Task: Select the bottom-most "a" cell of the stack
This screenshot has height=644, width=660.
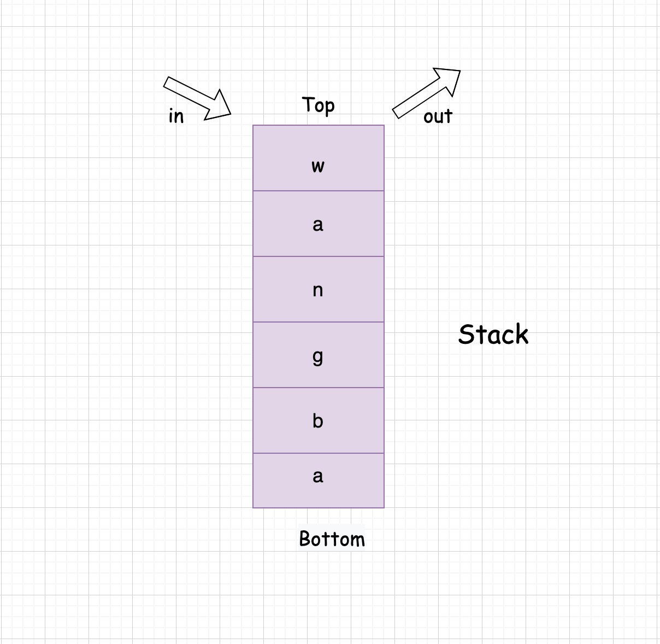Action: [x=318, y=481]
